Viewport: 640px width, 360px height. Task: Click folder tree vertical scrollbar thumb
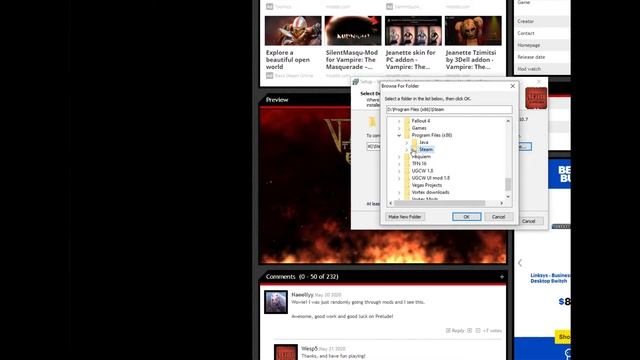pos(508,184)
